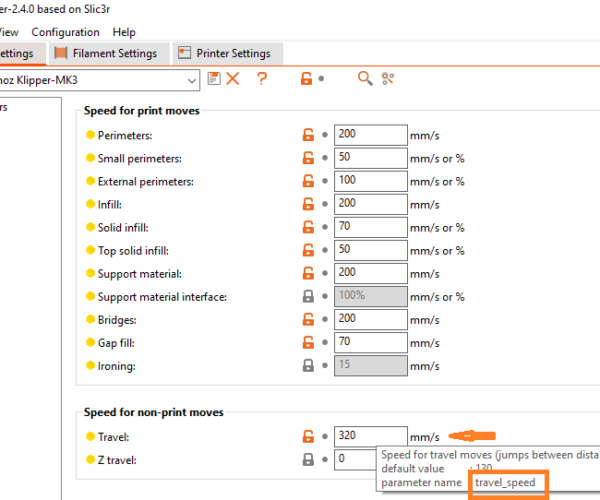
Task: Click the save preset icon
Action: point(214,79)
